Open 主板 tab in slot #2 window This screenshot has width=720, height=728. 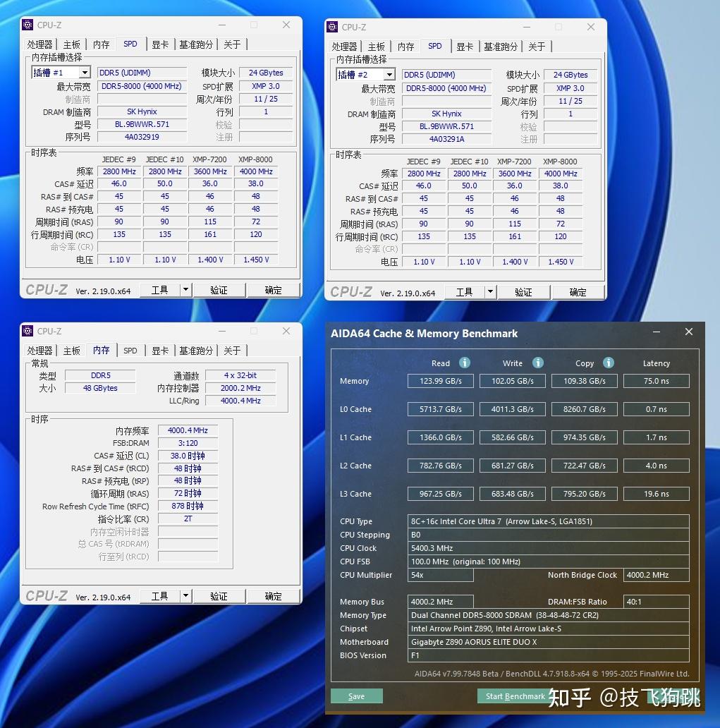376,47
